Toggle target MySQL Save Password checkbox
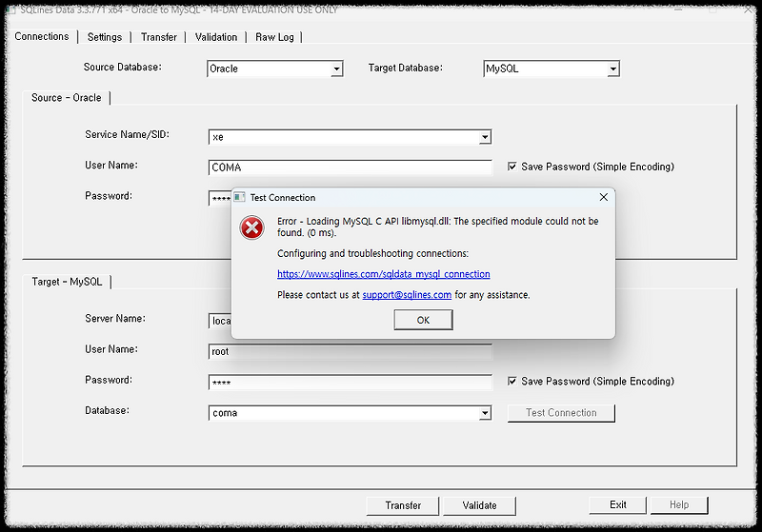The height and width of the screenshot is (532, 762). (x=511, y=381)
